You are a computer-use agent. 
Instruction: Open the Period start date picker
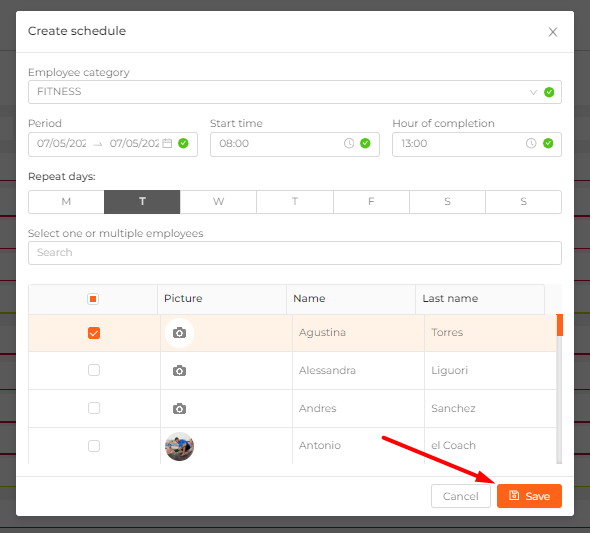click(62, 143)
